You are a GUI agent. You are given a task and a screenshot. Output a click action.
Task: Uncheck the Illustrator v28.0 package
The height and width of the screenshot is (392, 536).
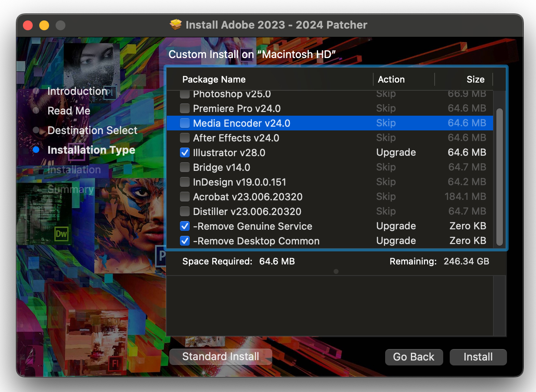pyautogui.click(x=184, y=152)
